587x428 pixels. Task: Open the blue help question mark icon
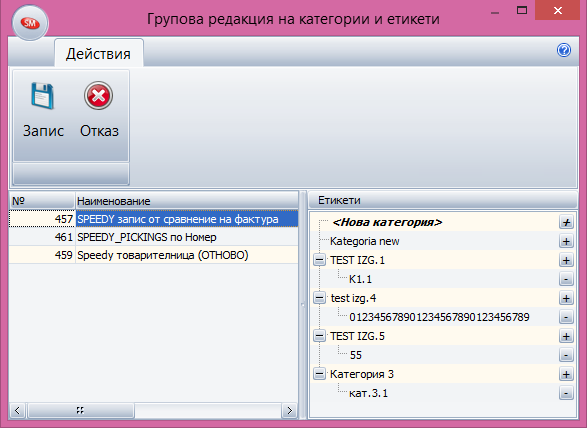pos(564,50)
